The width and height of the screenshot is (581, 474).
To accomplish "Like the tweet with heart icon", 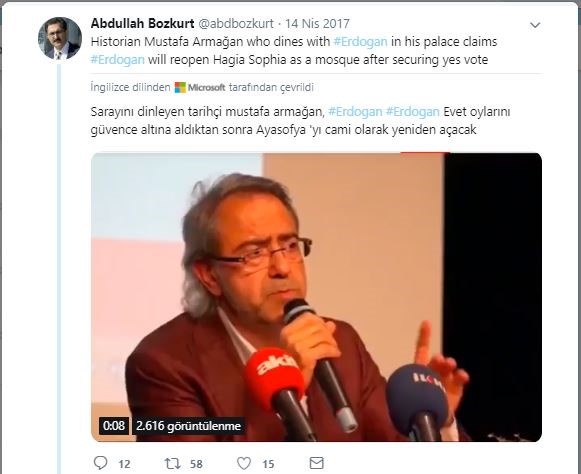I will coord(244,463).
